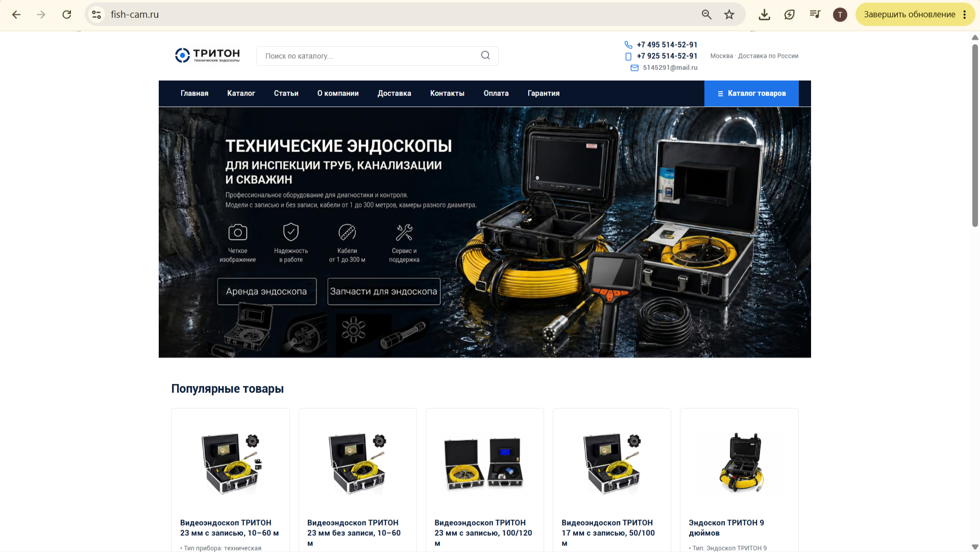Viewport: 980px width, 552px height.
Task: Click the Москва · Доставка по России text
Action: [754, 56]
